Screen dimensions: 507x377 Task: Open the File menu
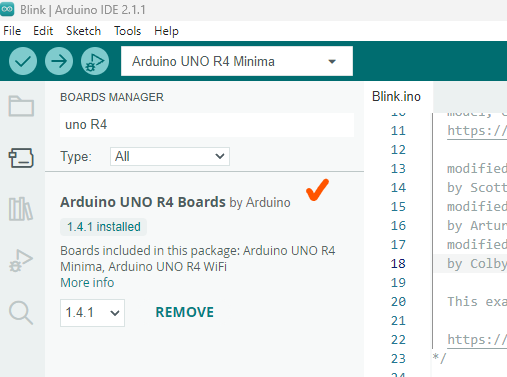pos(12,31)
